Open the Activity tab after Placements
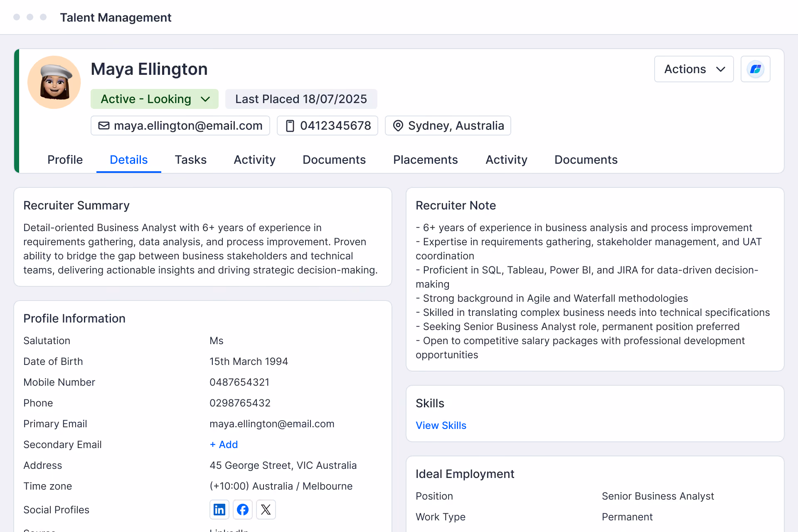Screen dimensions: 798x532 click(506, 160)
